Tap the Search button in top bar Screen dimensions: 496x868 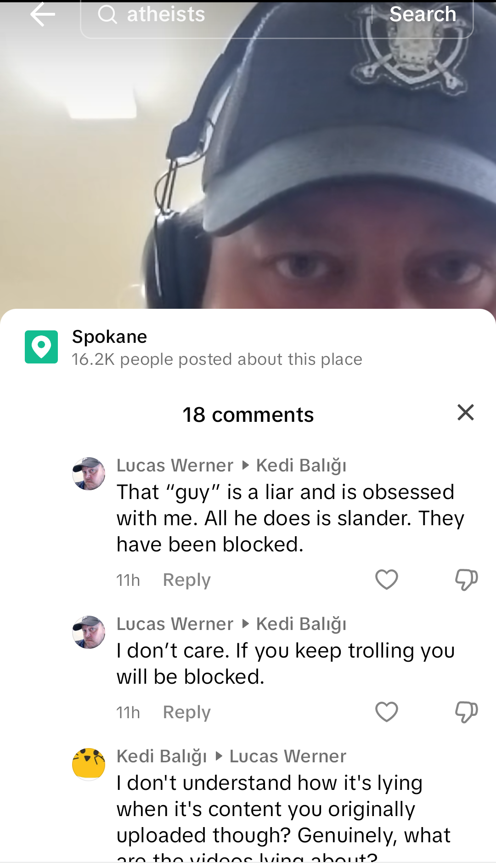click(x=423, y=14)
